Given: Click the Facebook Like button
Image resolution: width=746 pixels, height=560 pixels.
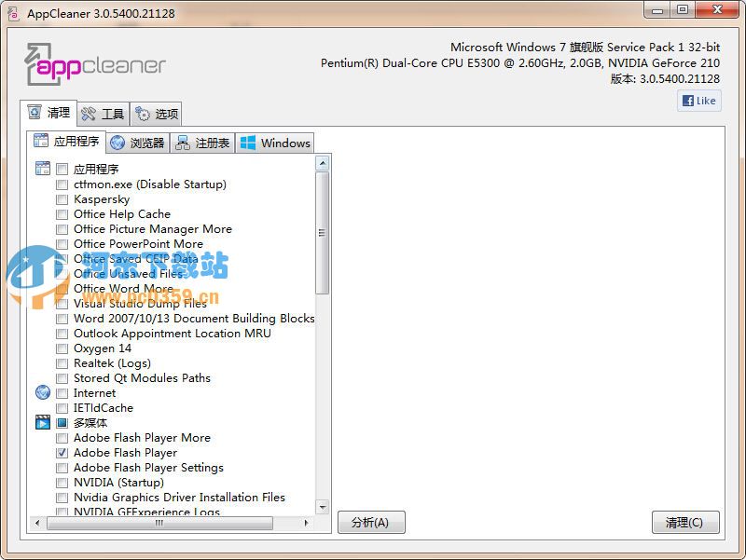Looking at the screenshot, I should coord(698,100).
